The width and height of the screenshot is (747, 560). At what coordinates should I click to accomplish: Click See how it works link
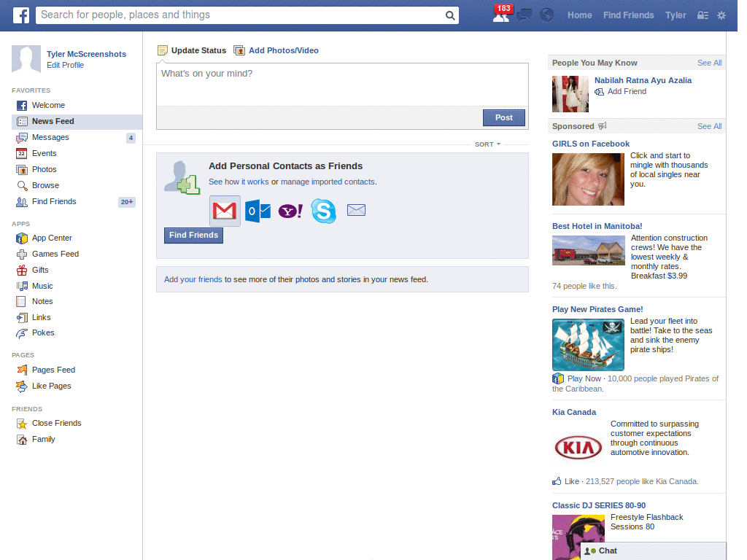coord(239,182)
